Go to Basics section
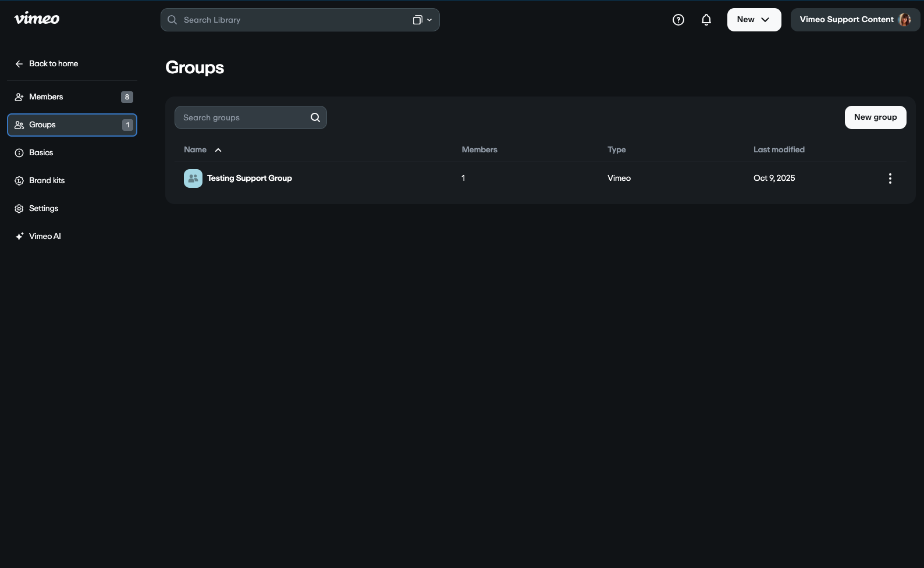Image resolution: width=924 pixels, height=568 pixels. coord(41,153)
